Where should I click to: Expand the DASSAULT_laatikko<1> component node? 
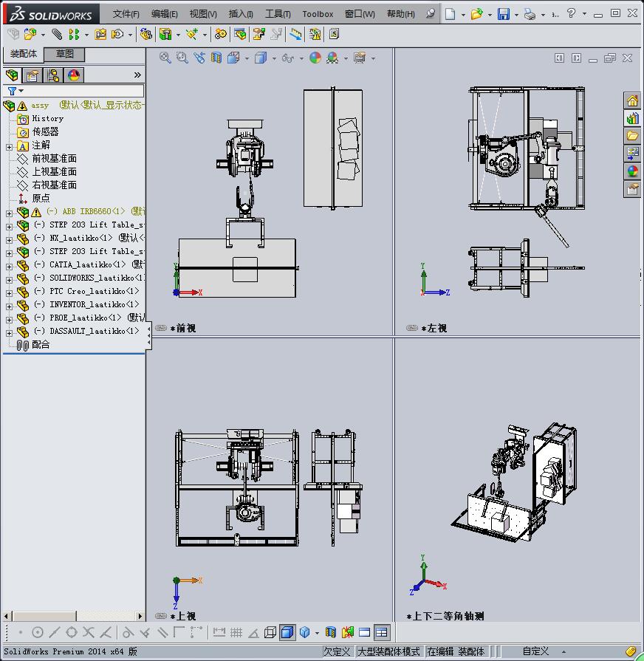pyautogui.click(x=10, y=333)
